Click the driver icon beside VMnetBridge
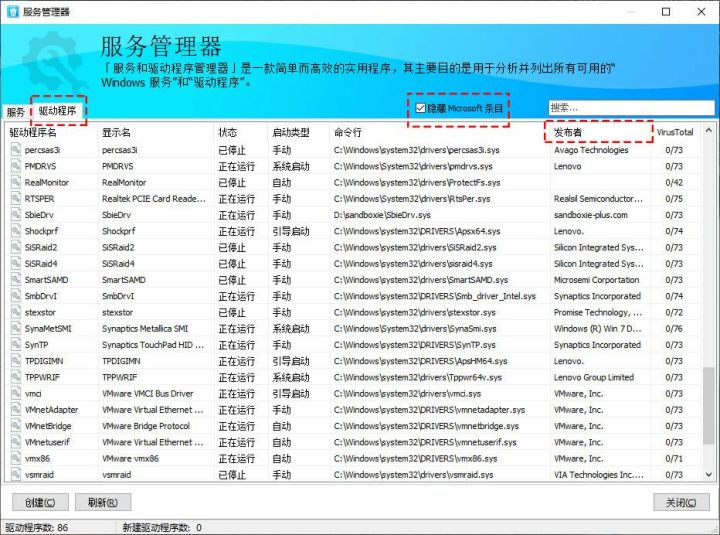This screenshot has height=535, width=720. click(16, 426)
